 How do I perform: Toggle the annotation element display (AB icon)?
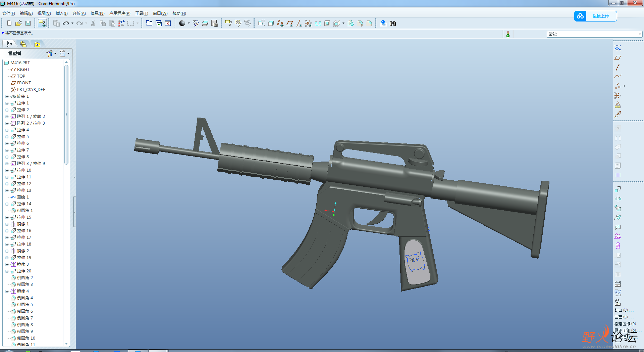[x=262, y=23]
